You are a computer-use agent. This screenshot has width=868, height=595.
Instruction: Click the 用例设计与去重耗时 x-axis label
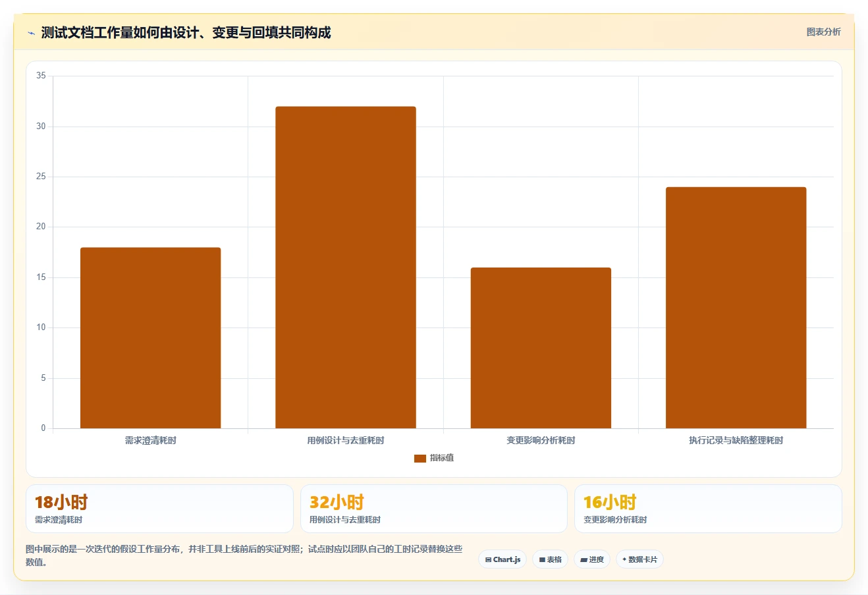tap(346, 440)
